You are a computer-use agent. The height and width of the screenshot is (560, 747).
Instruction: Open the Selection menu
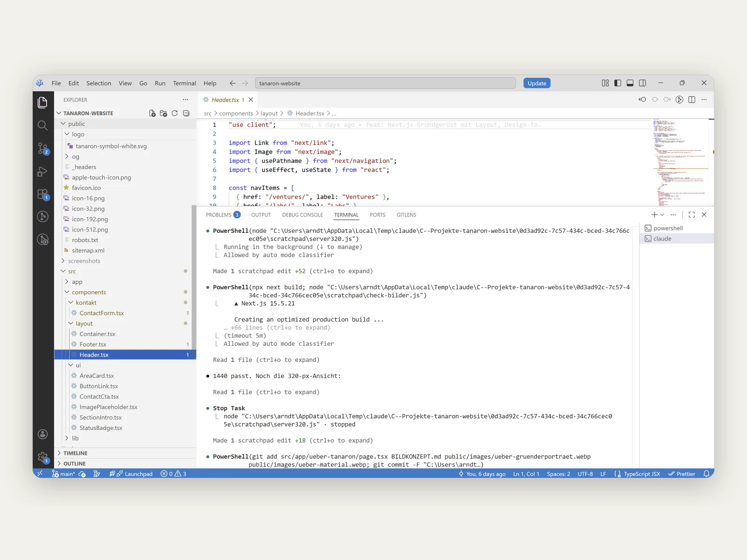coord(99,83)
